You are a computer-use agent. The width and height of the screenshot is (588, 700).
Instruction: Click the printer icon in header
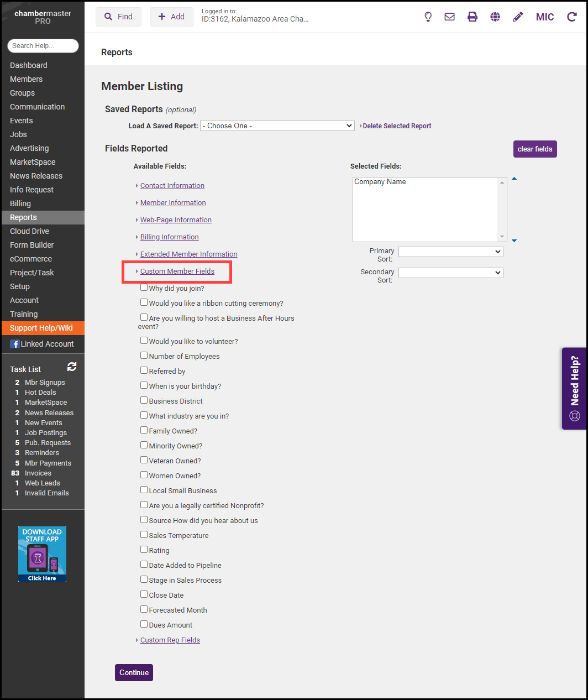pyautogui.click(x=473, y=17)
